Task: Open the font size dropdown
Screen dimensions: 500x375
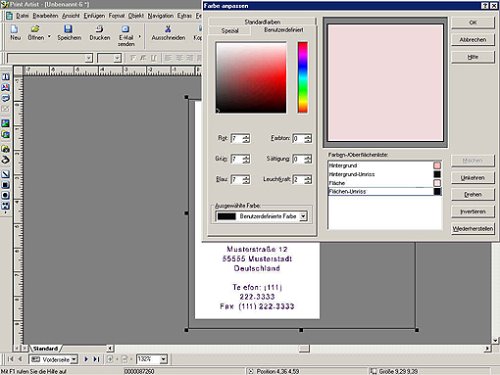Action: (x=117, y=58)
